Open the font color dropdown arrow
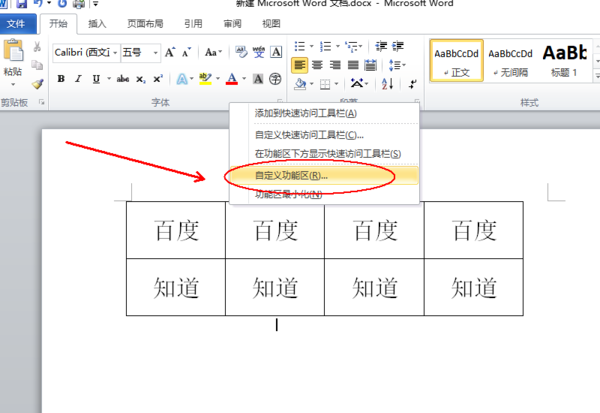 coord(244,79)
